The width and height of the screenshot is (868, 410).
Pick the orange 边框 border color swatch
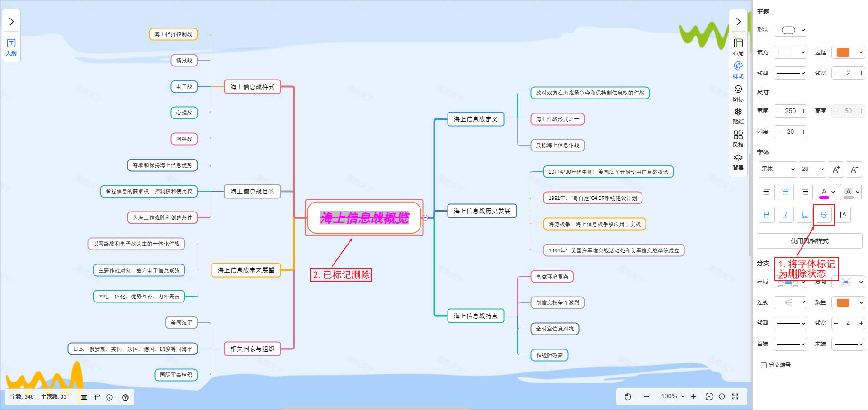(843, 52)
